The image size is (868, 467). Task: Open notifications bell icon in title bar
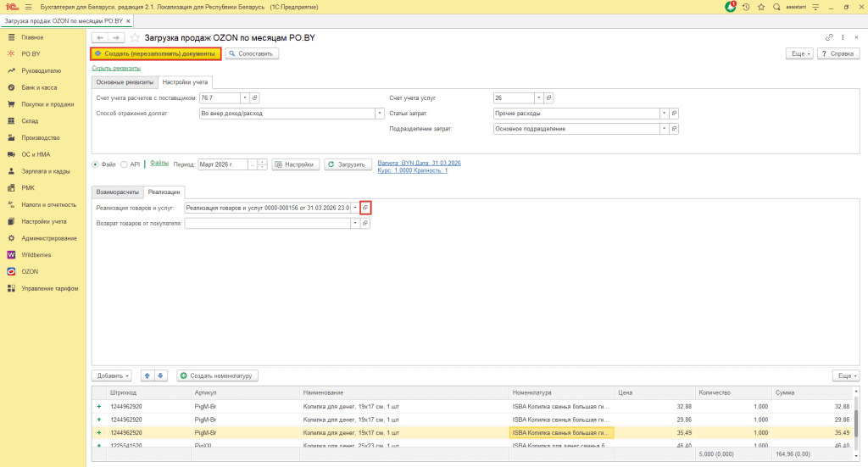click(x=731, y=7)
